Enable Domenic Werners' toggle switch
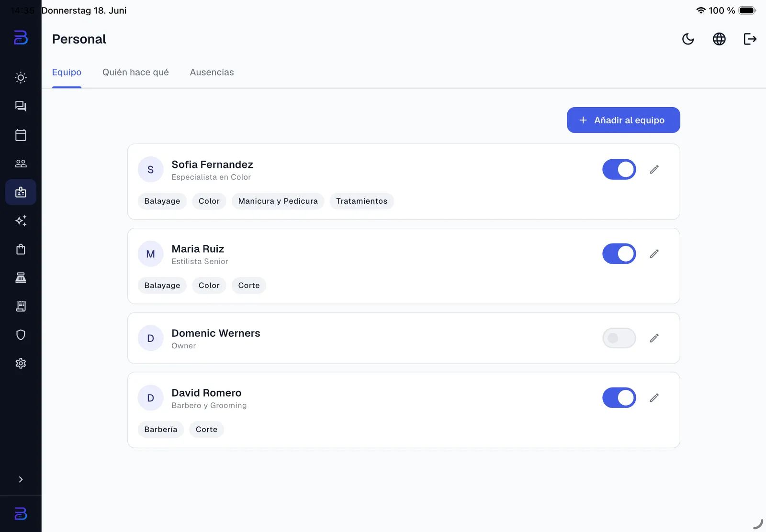Image resolution: width=766 pixels, height=532 pixels. (619, 338)
